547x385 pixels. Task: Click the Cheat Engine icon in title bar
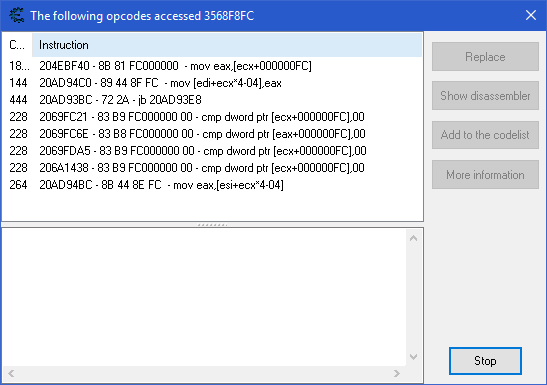point(16,16)
